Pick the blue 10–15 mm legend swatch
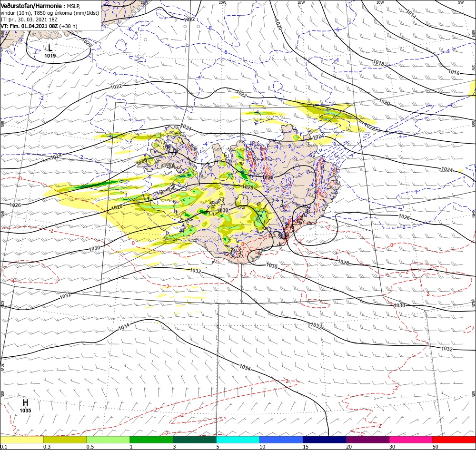The height and width of the screenshot is (450, 476). [281, 440]
